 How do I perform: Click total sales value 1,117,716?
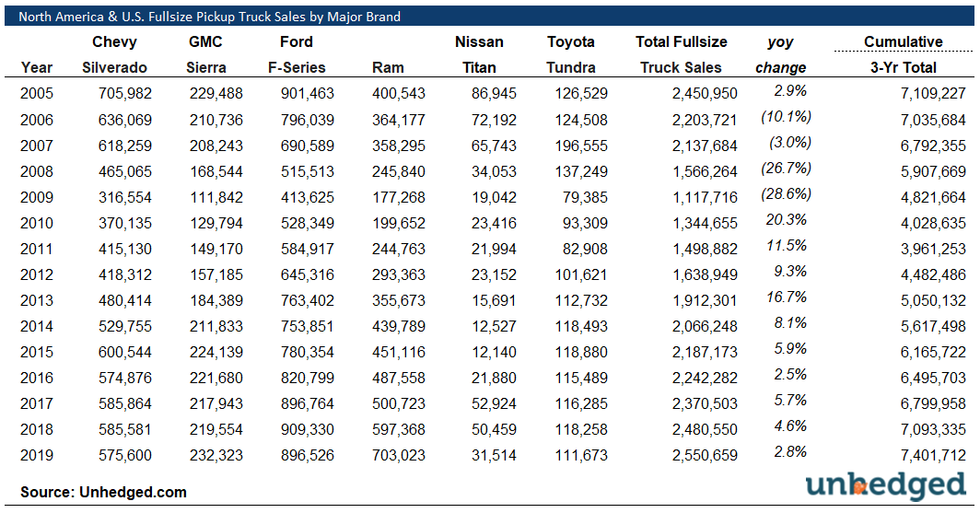(705, 197)
